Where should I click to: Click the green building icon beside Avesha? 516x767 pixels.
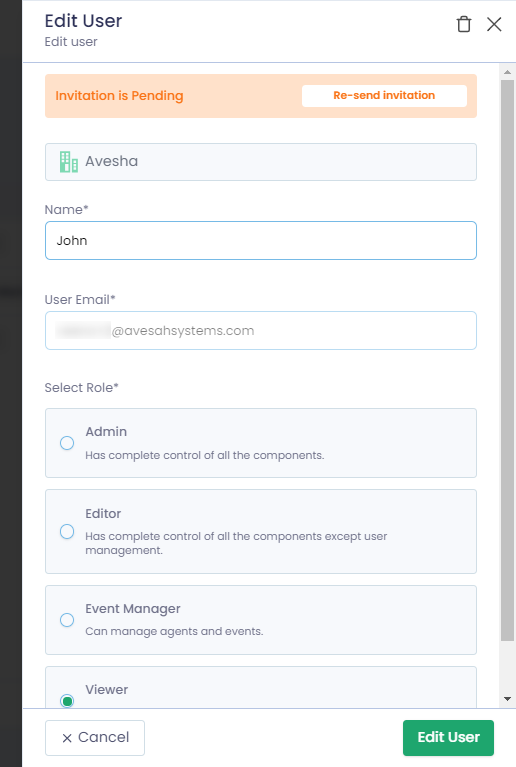tap(68, 162)
